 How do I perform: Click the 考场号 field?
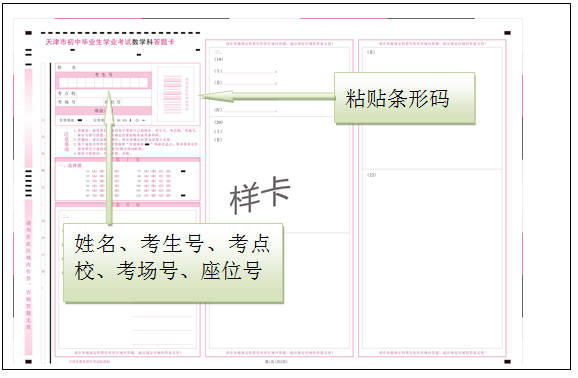point(79,102)
